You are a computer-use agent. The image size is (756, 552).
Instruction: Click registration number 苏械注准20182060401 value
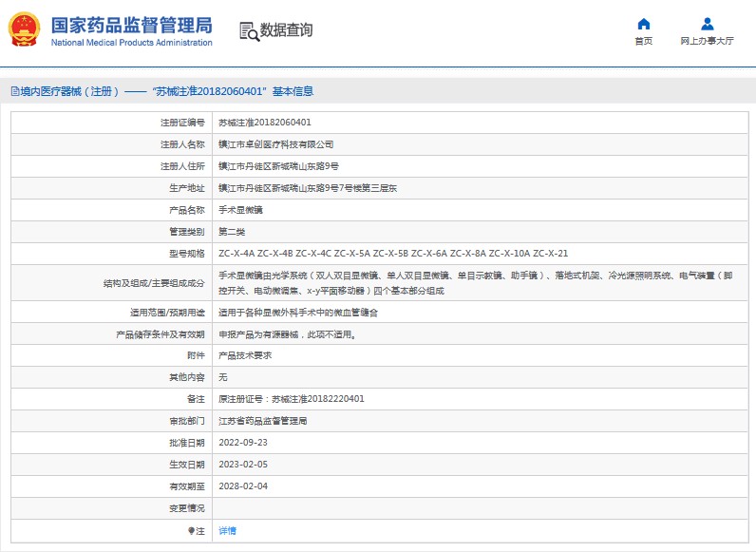(265, 123)
